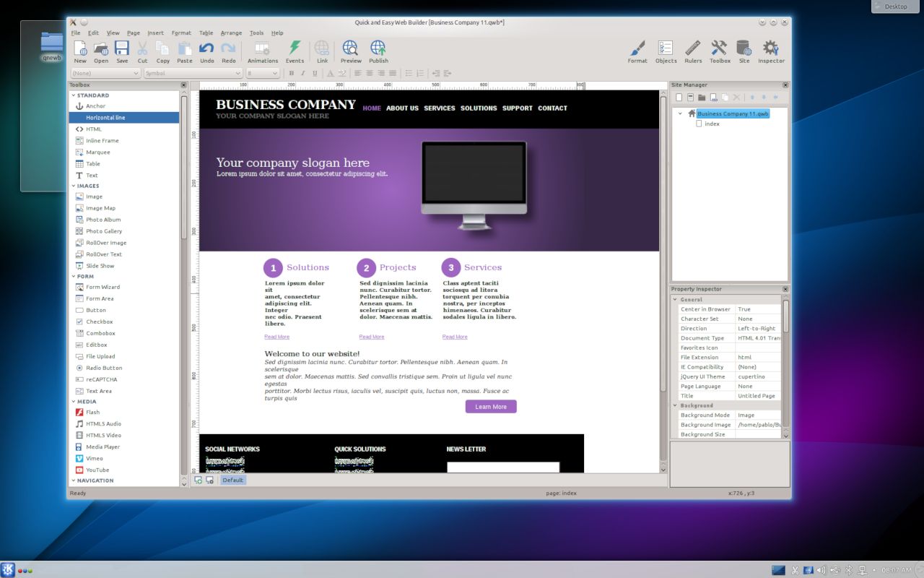Select the index page in Site Manager
This screenshot has height=578, width=924.
tap(712, 124)
